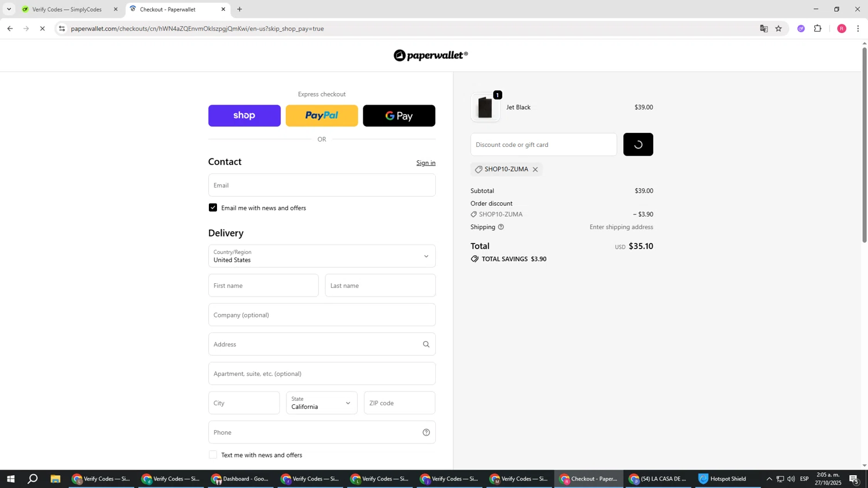Switch to Checkout - Paper... taskbar window
The height and width of the screenshot is (488, 868).
click(x=589, y=479)
